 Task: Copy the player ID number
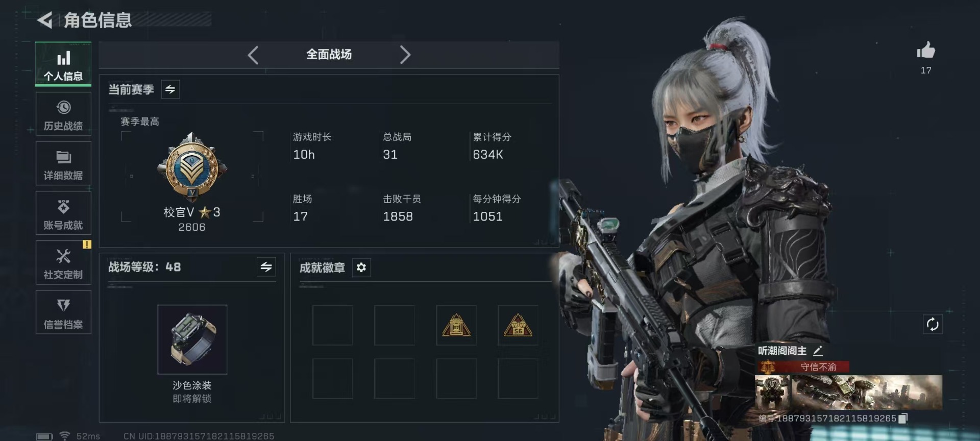[x=902, y=419]
